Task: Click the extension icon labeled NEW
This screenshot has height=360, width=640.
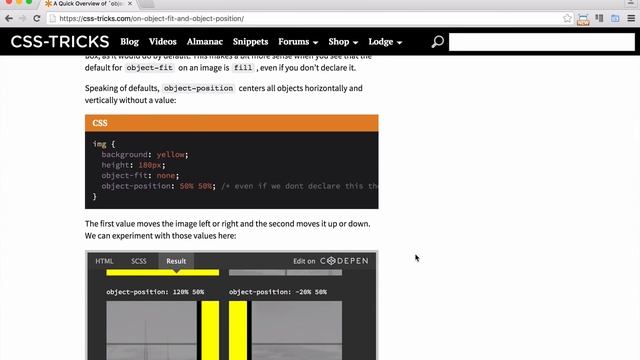Action: (583, 19)
